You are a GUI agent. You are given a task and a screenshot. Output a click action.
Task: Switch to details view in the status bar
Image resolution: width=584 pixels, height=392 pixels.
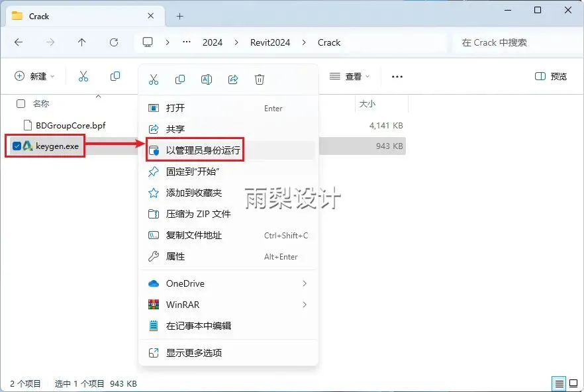click(559, 383)
